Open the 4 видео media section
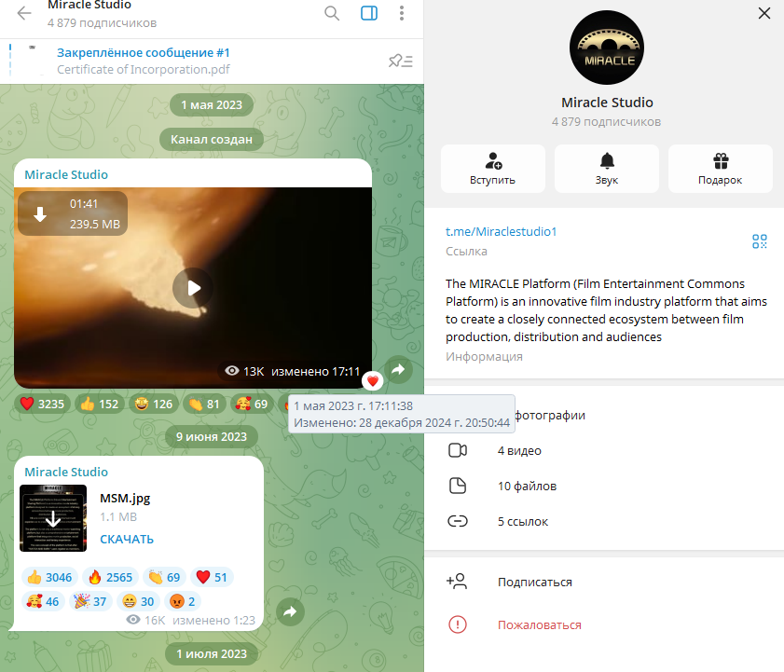Screen dimensions: 784x672 (604, 450)
